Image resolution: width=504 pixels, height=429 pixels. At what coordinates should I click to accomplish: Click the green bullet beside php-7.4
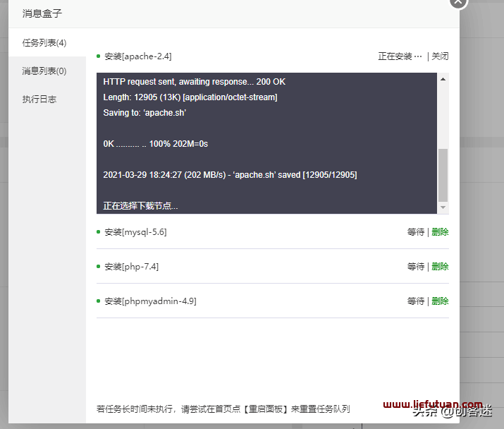[99, 267]
